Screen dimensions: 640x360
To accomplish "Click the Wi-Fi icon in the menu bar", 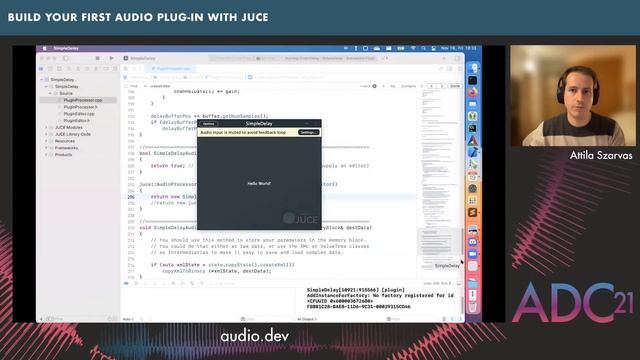I will (x=413, y=48).
